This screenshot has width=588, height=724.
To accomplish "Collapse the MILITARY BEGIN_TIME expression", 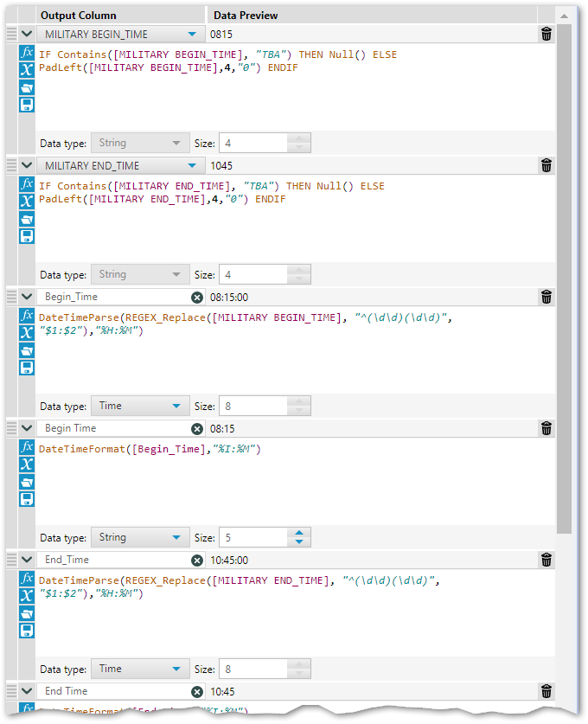I will point(26,34).
